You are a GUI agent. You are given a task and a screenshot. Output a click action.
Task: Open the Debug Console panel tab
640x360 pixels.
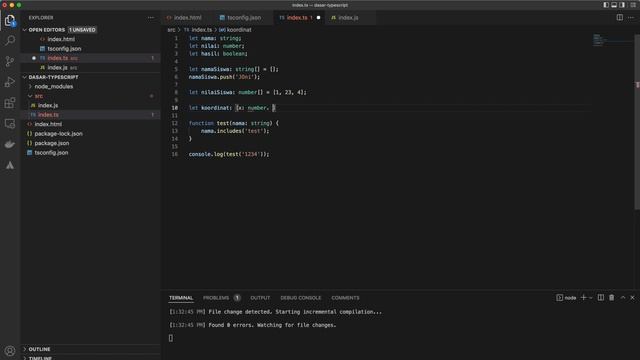click(300, 298)
